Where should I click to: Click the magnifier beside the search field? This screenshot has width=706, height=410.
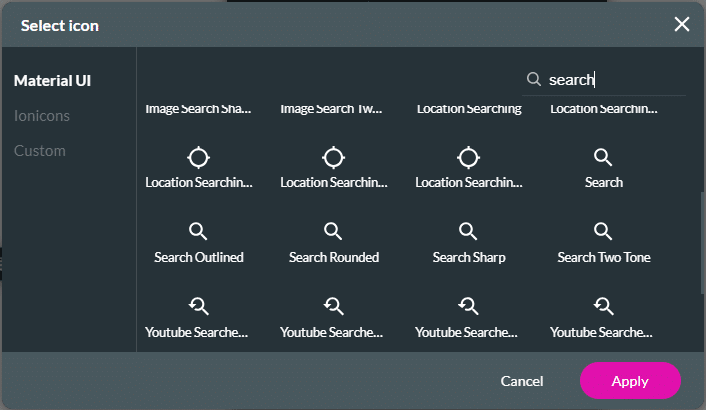(x=534, y=79)
